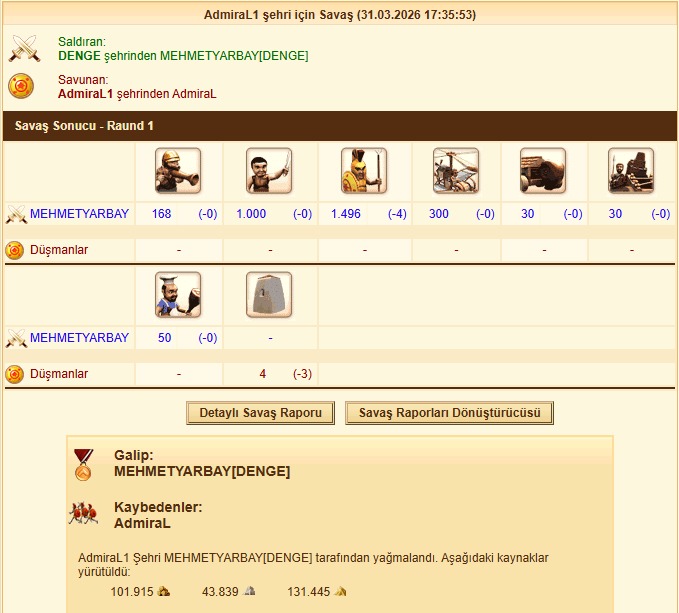Click hoplite losses (-4)
679x613 pixels.
pyautogui.click(x=397, y=214)
